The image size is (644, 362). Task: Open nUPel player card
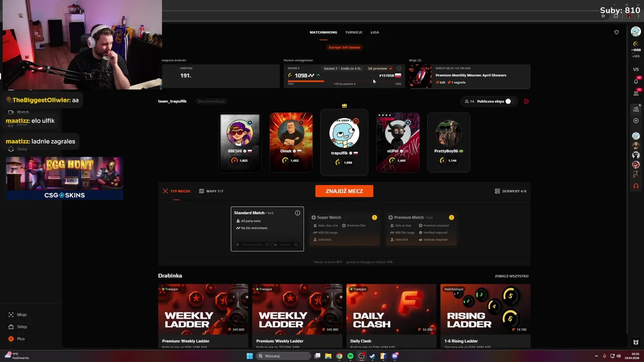coord(398,143)
